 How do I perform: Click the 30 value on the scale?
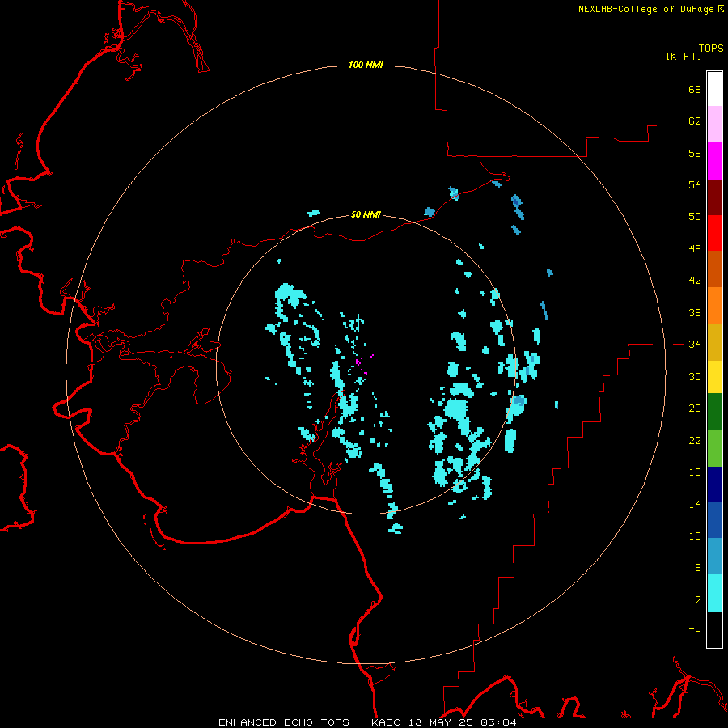[x=695, y=376]
